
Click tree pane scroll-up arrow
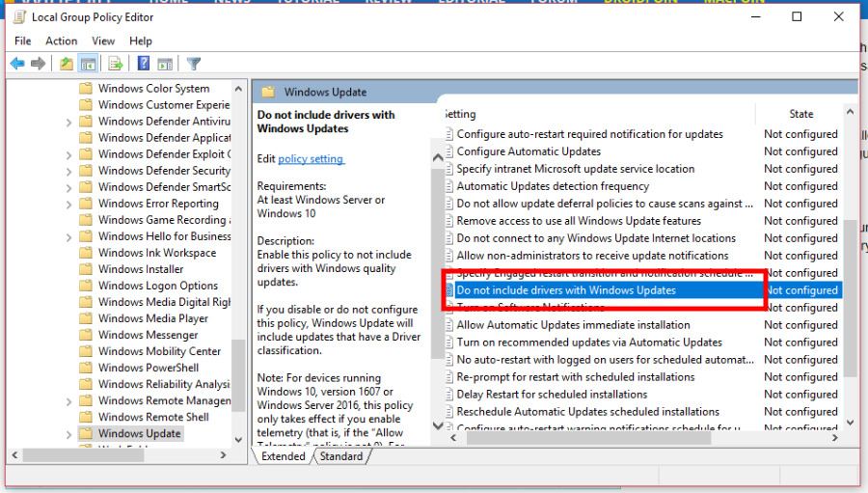[x=238, y=89]
